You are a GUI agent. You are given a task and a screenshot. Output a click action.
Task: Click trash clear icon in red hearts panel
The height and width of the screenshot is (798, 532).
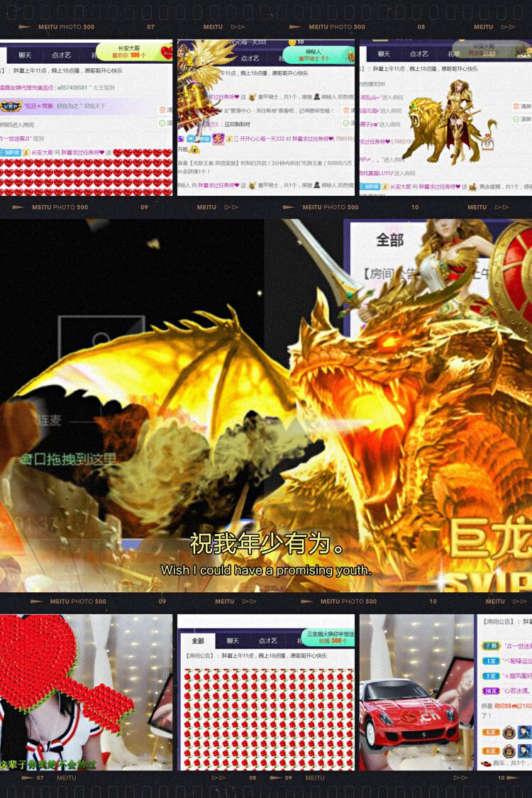(162, 109)
